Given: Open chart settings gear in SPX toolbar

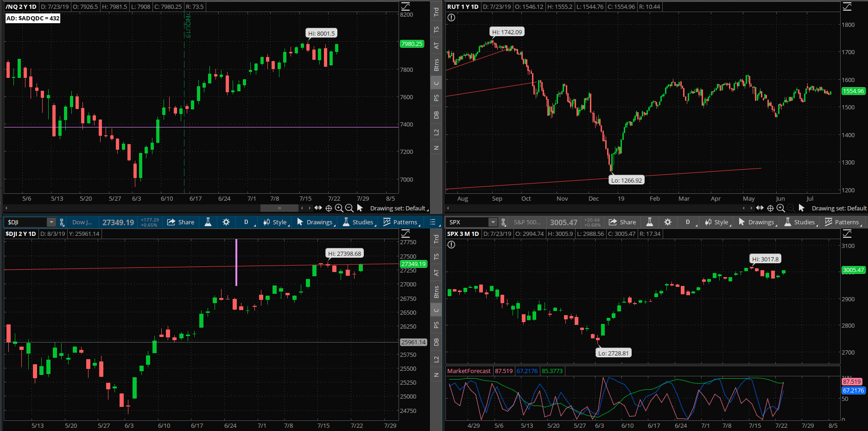Looking at the screenshot, I should pyautogui.click(x=668, y=222).
